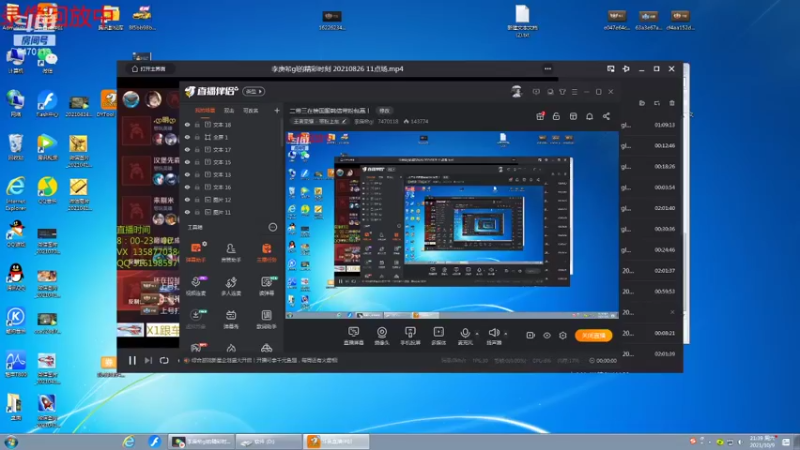Switch the player to mini window mode
This screenshot has width=800, height=450.
point(611,68)
